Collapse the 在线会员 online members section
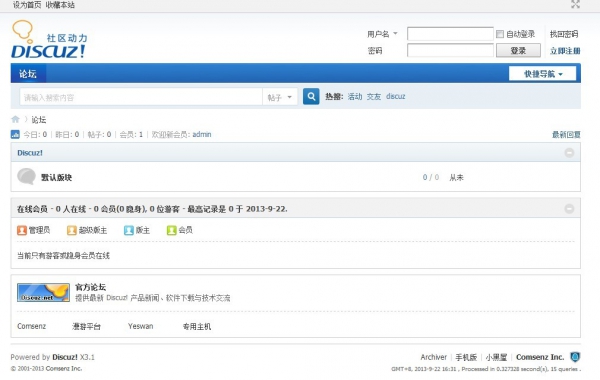This screenshot has height=380, width=600. pyautogui.click(x=569, y=209)
